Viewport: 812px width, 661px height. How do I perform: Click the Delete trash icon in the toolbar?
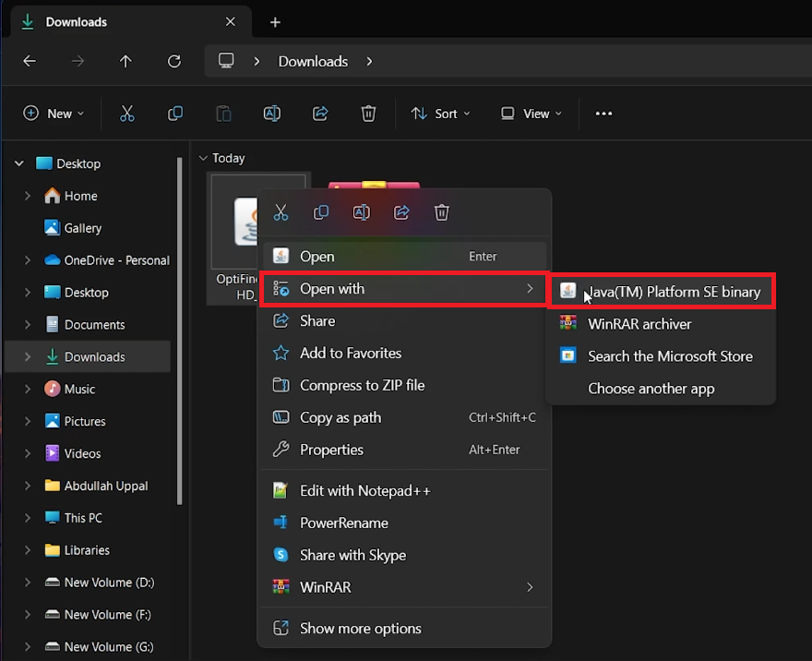click(368, 114)
